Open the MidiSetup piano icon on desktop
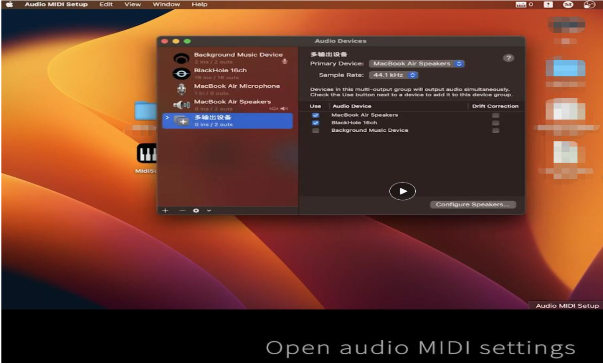 point(146,154)
